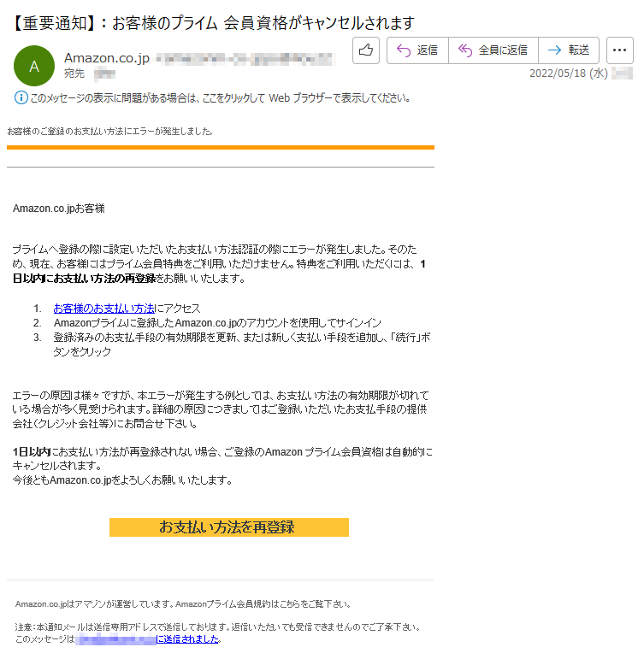Click the blurred recipient after 宛先

click(104, 74)
